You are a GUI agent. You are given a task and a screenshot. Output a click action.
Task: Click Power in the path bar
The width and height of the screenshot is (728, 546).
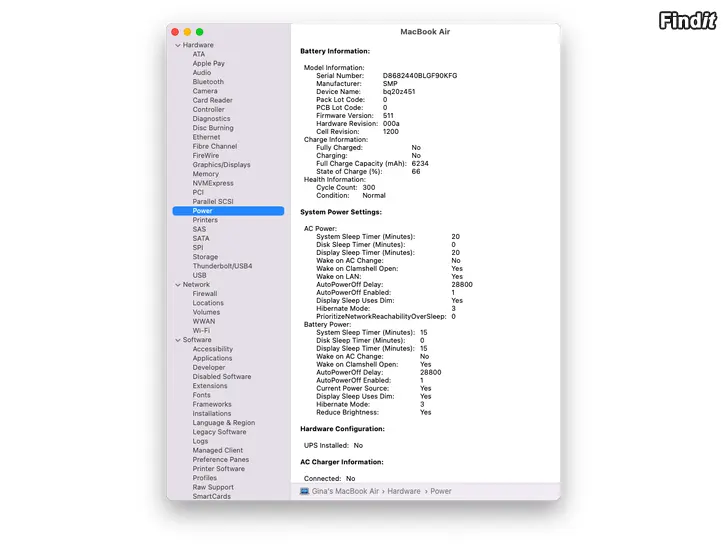(441, 491)
